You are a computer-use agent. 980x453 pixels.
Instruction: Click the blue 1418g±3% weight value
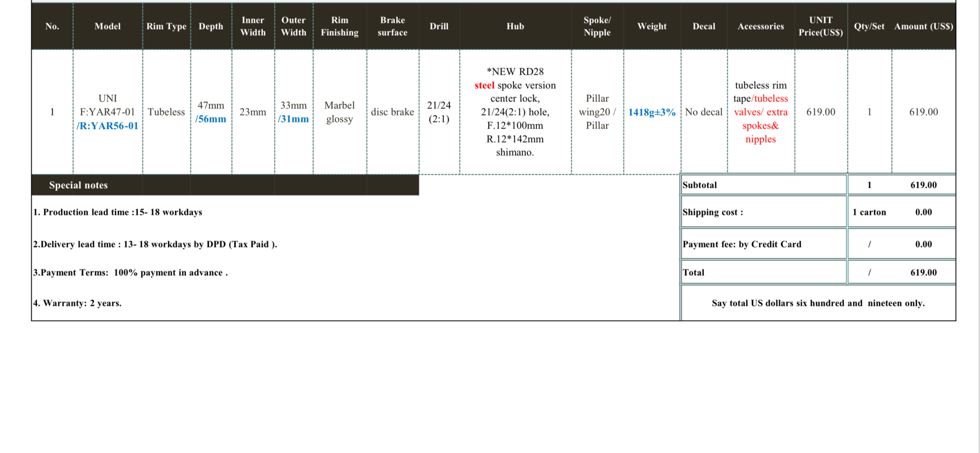(652, 112)
